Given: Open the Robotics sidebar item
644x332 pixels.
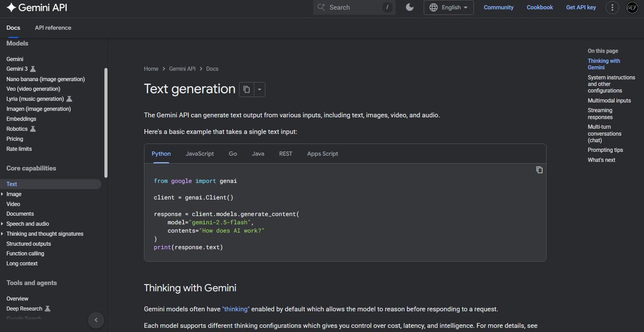Looking at the screenshot, I should [x=17, y=129].
